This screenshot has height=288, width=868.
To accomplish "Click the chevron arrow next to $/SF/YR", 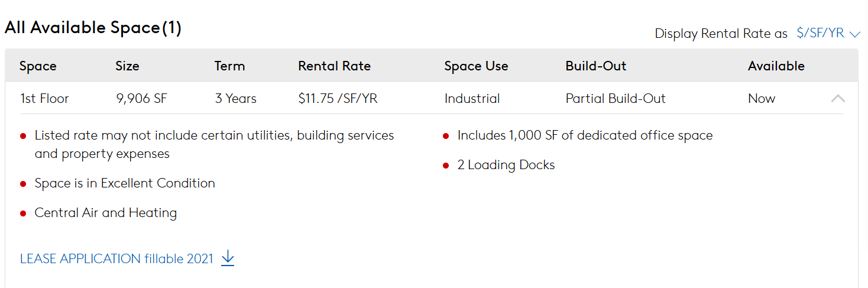I will coord(854,34).
